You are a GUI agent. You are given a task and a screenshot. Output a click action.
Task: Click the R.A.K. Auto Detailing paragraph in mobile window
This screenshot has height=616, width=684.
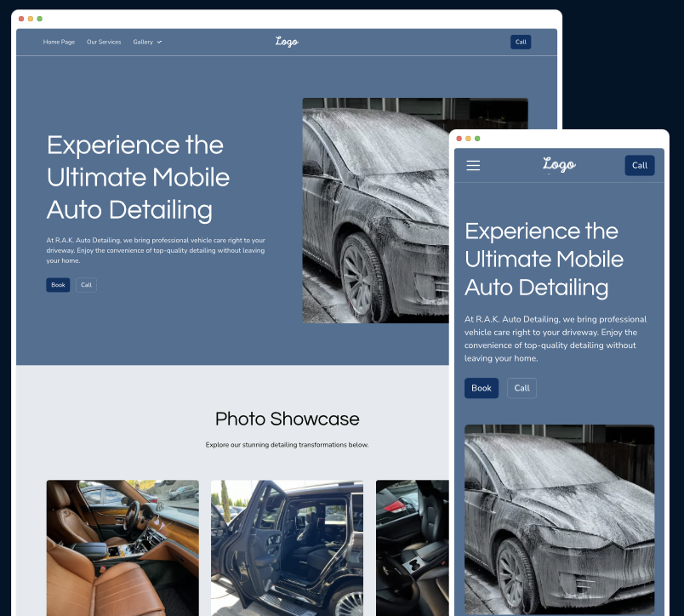click(556, 339)
